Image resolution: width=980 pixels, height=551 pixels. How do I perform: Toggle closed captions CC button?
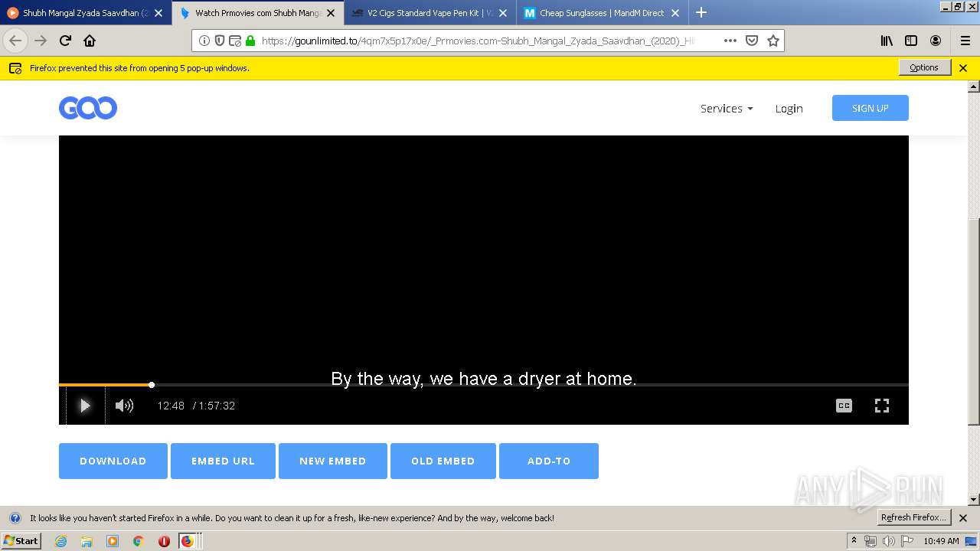tap(844, 406)
